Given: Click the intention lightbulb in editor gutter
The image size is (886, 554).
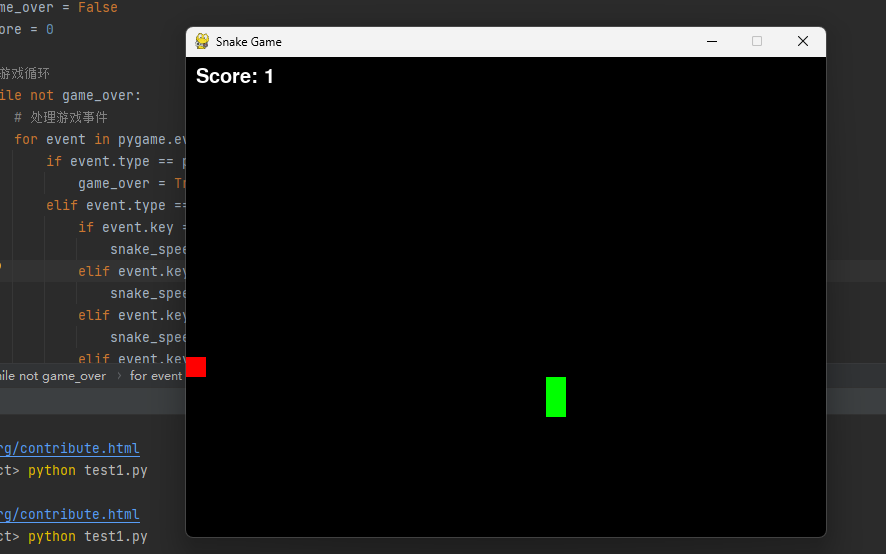Looking at the screenshot, I should coord(1,266).
